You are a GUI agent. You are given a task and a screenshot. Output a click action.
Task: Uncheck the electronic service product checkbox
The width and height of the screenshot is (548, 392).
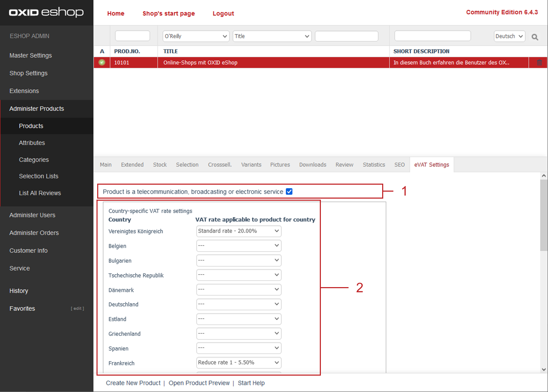(289, 192)
